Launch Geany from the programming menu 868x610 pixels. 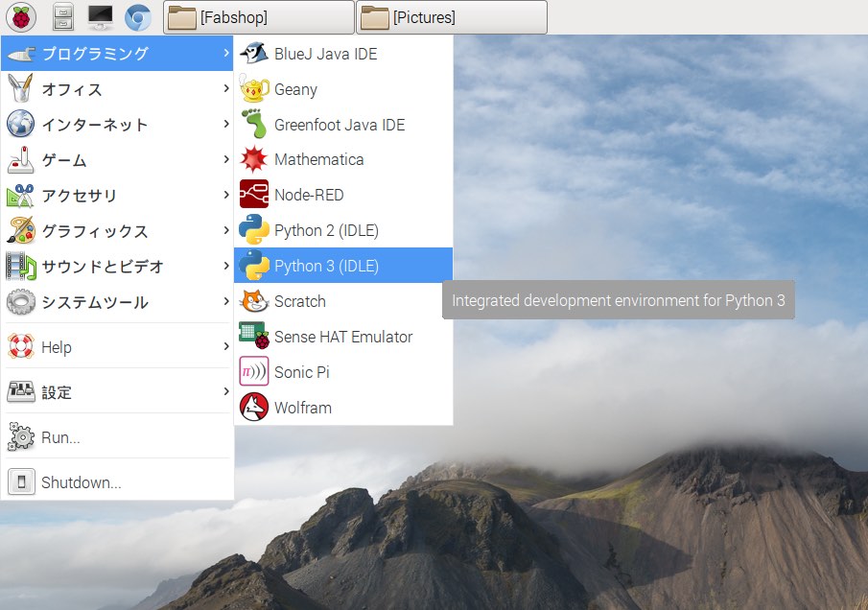click(343, 89)
